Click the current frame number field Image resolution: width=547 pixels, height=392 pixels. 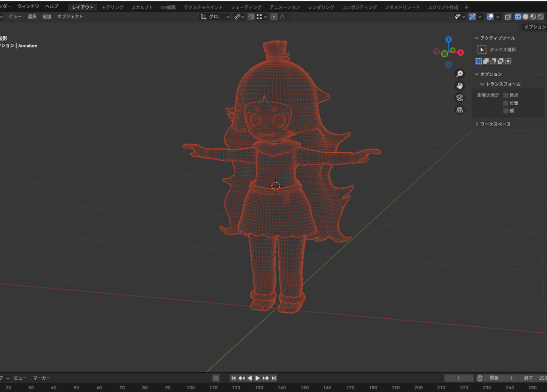point(458,378)
